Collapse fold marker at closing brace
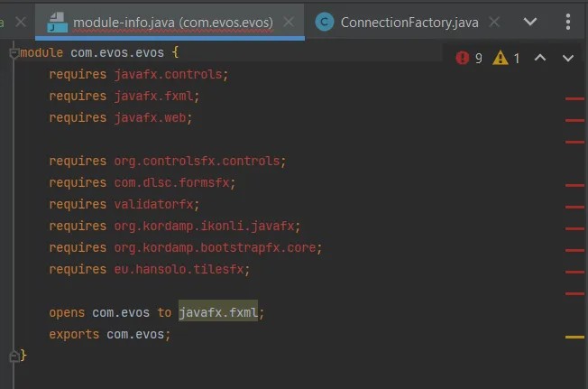588x389 pixels. click(x=14, y=356)
